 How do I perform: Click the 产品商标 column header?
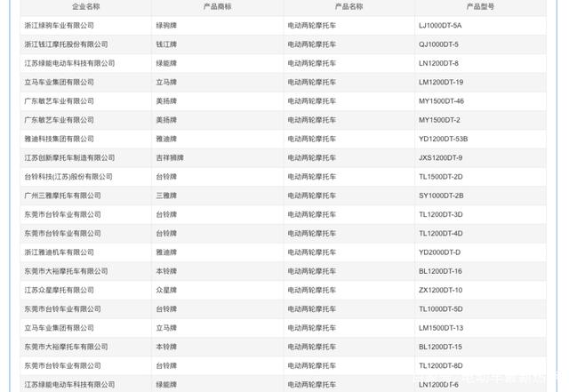tap(218, 6)
